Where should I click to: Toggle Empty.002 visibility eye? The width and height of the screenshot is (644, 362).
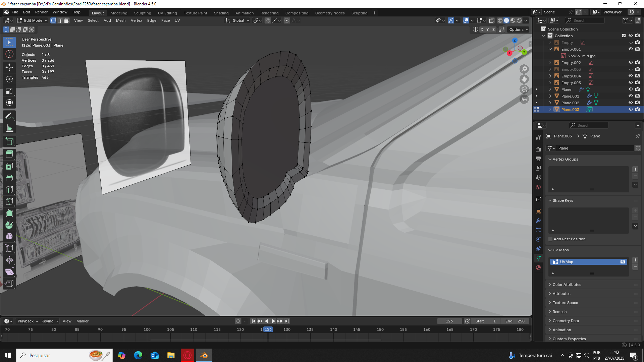click(631, 63)
